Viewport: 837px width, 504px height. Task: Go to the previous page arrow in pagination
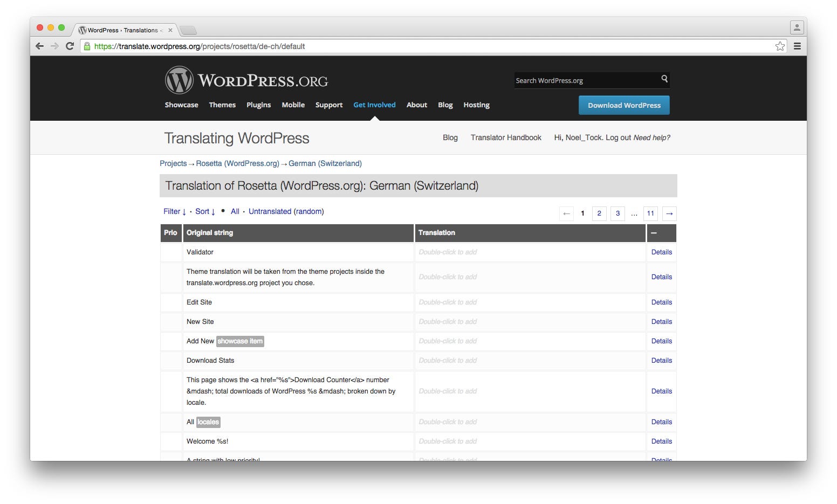(x=566, y=213)
